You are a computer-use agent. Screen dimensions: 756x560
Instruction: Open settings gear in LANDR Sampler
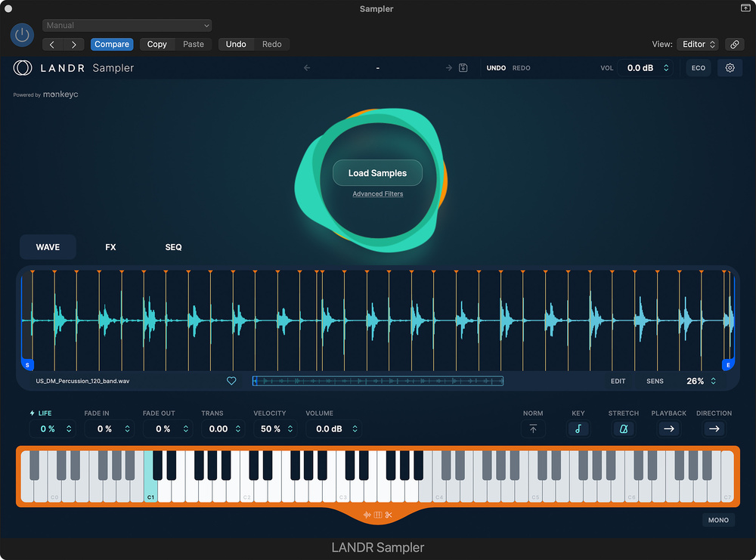pos(730,68)
